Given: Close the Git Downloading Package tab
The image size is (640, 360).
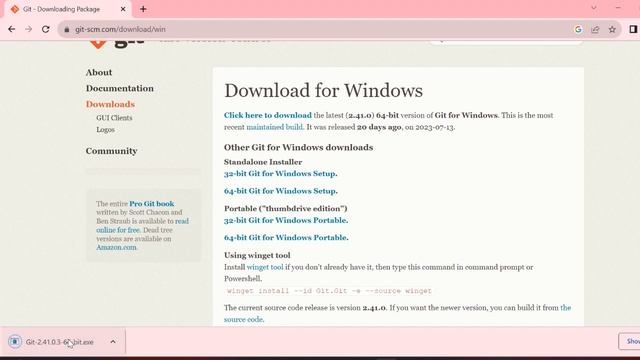Looking at the screenshot, I should point(123,9).
